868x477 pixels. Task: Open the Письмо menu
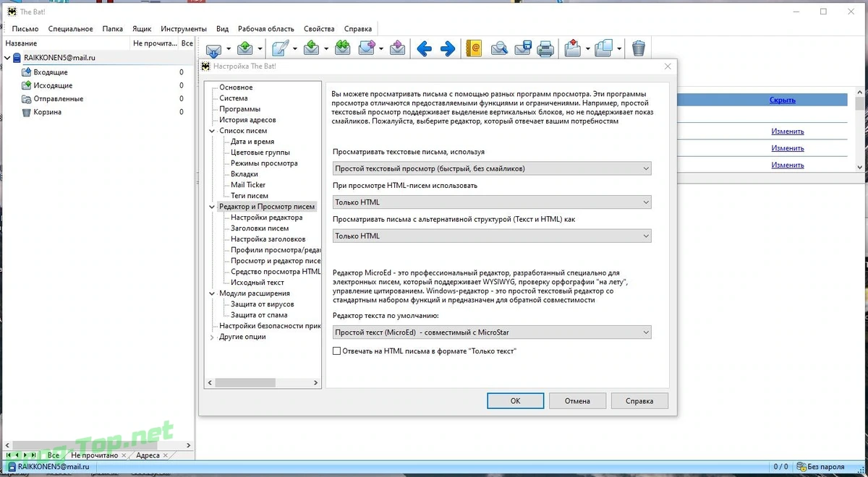coord(25,29)
